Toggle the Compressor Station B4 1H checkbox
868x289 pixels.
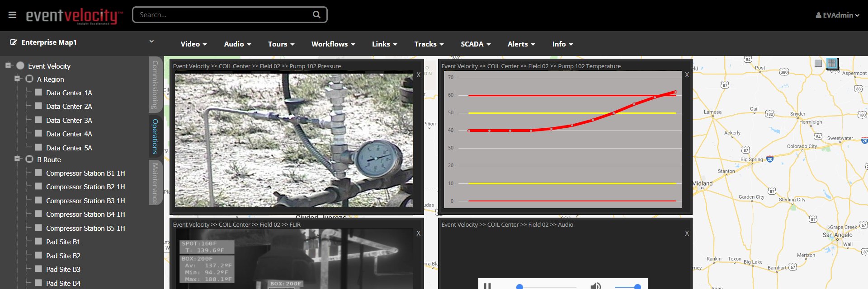click(38, 214)
